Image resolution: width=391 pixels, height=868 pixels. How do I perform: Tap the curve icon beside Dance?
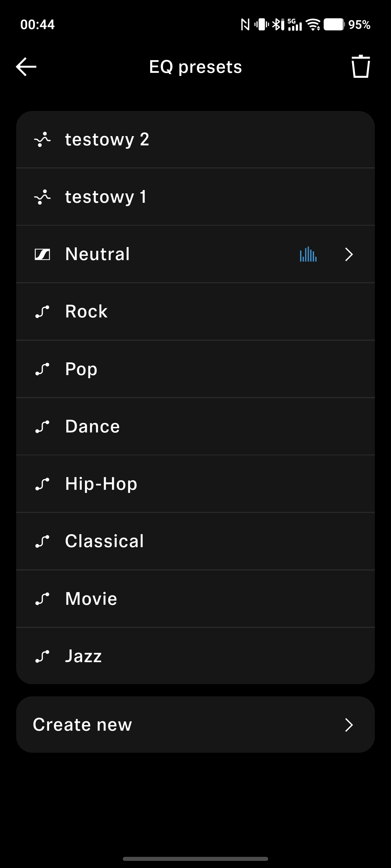pos(43,427)
